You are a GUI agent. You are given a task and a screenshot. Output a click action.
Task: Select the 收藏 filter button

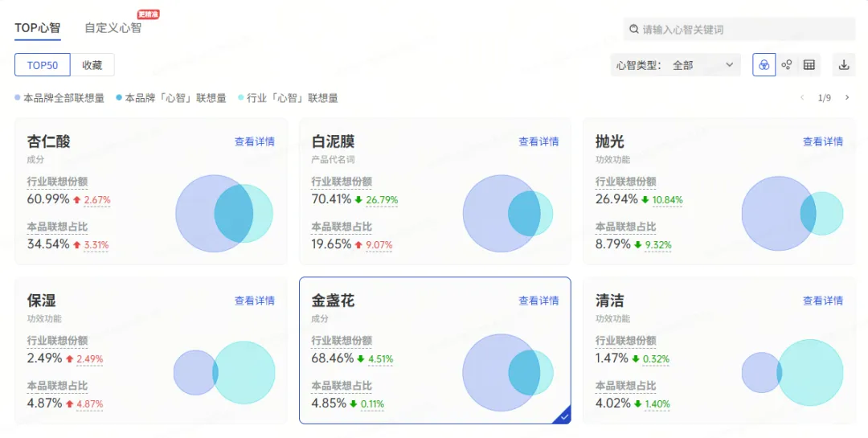pyautogui.click(x=92, y=65)
